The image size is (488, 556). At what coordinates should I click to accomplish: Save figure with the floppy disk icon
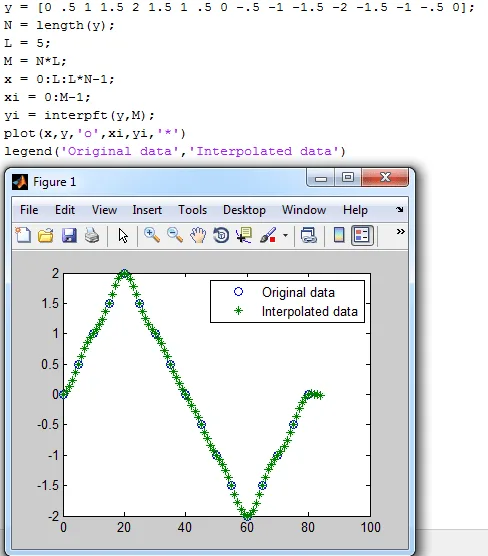(x=69, y=235)
